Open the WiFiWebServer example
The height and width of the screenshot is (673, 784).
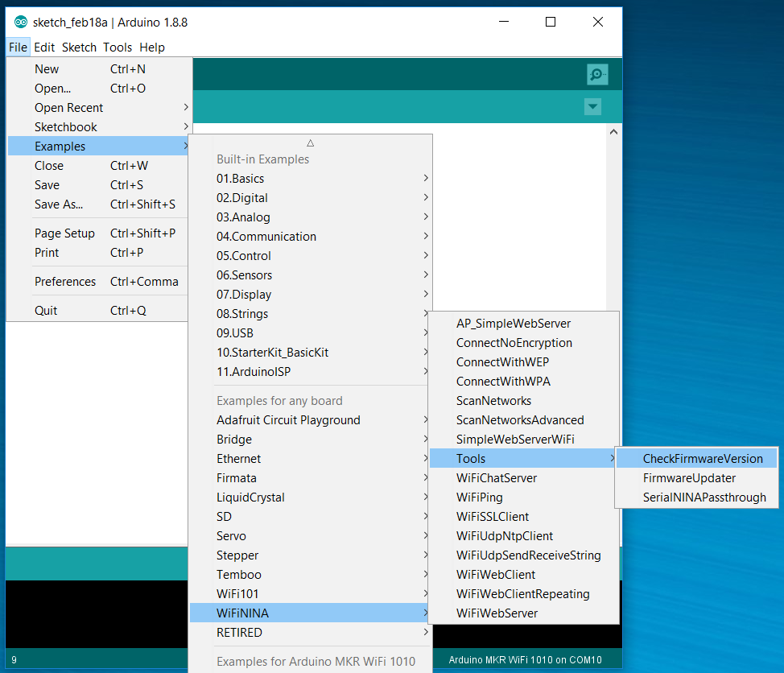[497, 613]
